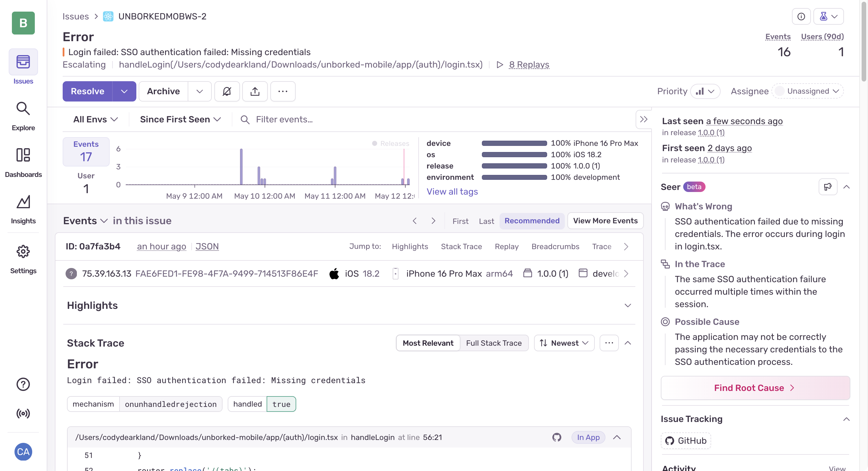Jump to Trace section
Viewport: 868px width, 471px height.
coord(601,246)
